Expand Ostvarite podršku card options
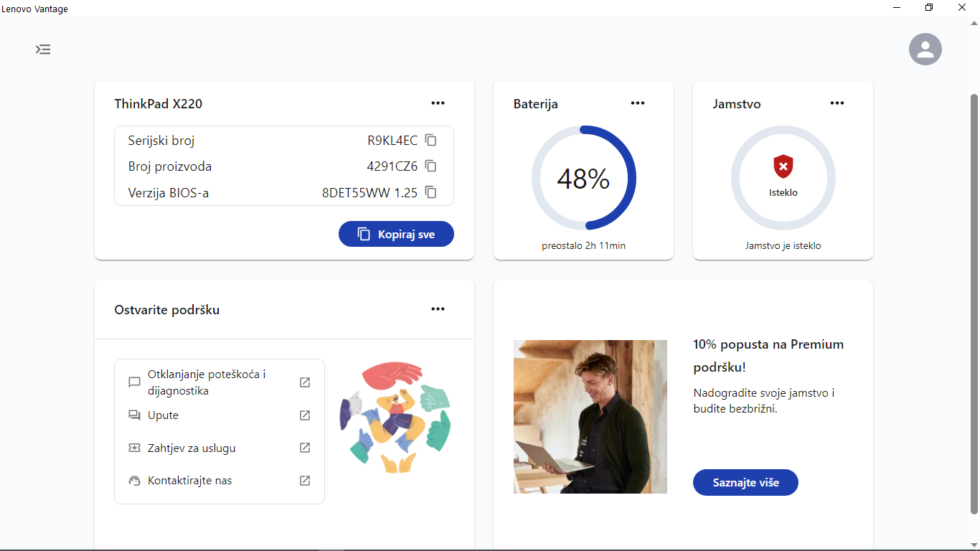The height and width of the screenshot is (551, 980). [x=438, y=309]
